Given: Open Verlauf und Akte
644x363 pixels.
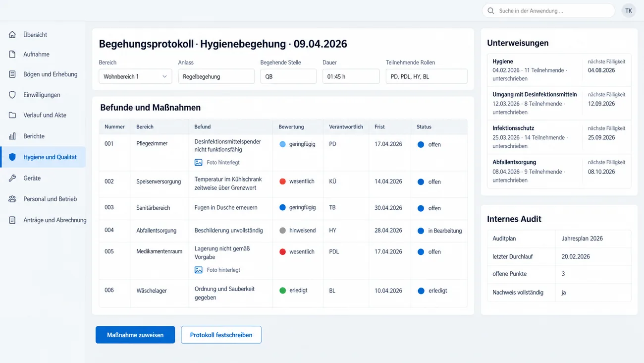Looking at the screenshot, I should 43,115.
